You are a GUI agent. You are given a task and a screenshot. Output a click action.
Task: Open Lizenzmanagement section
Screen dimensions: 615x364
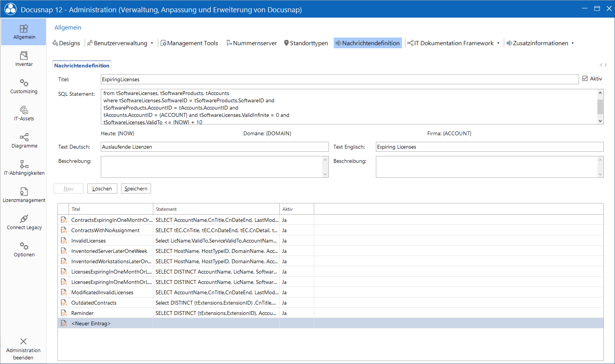24,195
